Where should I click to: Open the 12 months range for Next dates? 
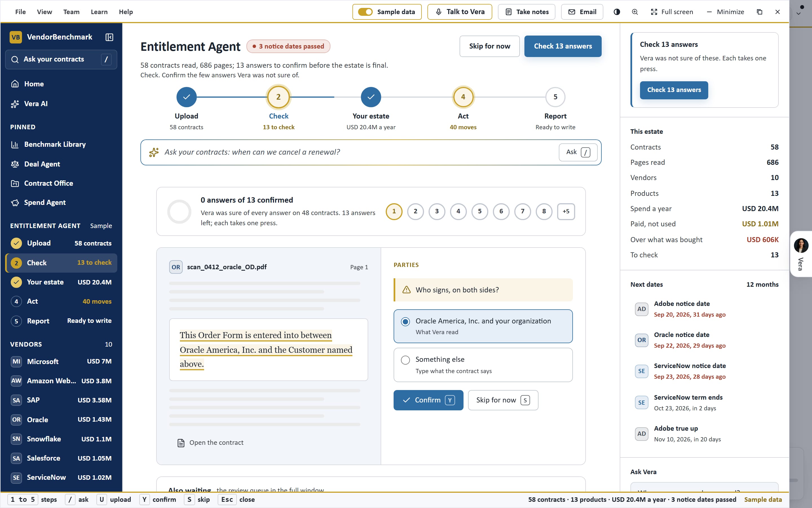point(762,284)
